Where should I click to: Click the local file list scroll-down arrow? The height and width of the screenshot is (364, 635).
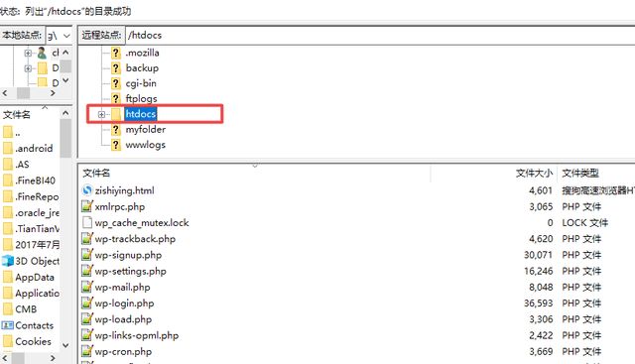65,345
